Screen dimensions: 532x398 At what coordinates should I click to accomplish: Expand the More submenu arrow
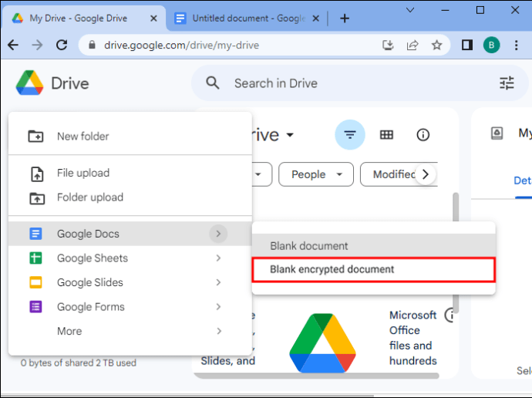(x=218, y=331)
